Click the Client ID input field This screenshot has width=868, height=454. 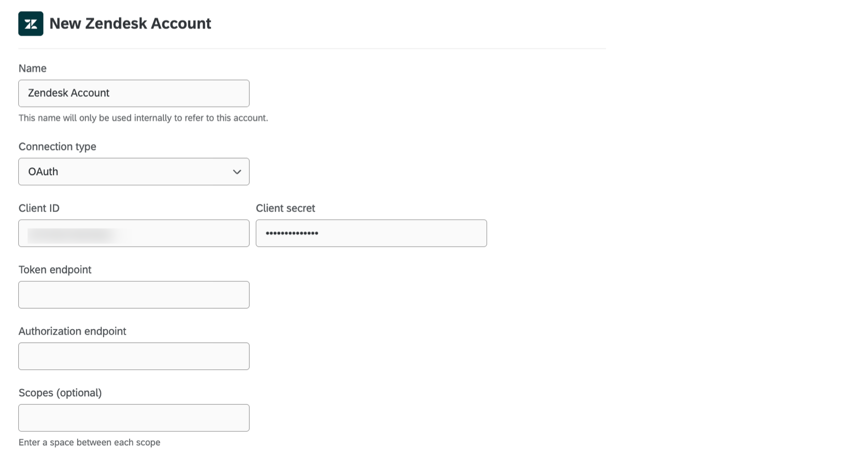point(134,233)
